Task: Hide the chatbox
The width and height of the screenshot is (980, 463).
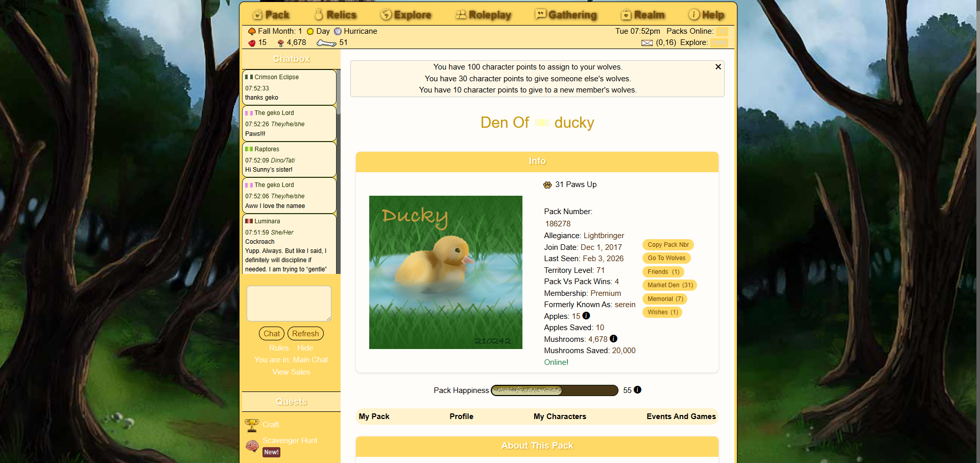Action: pyautogui.click(x=305, y=348)
